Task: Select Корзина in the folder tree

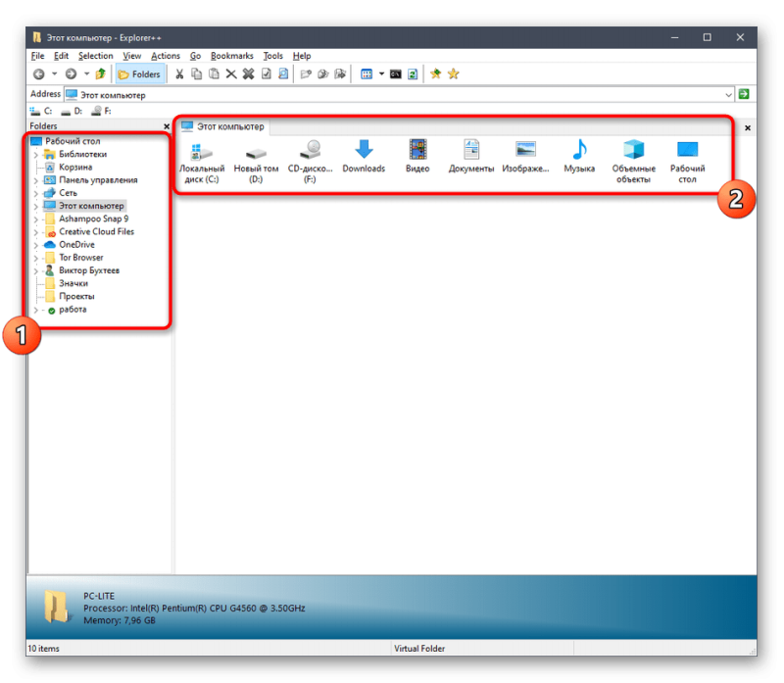Action: [75, 167]
